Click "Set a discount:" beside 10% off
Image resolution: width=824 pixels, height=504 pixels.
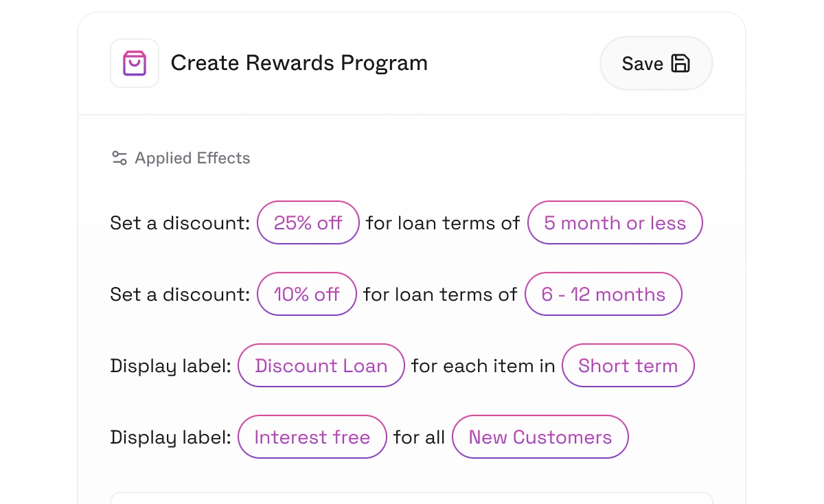click(180, 295)
